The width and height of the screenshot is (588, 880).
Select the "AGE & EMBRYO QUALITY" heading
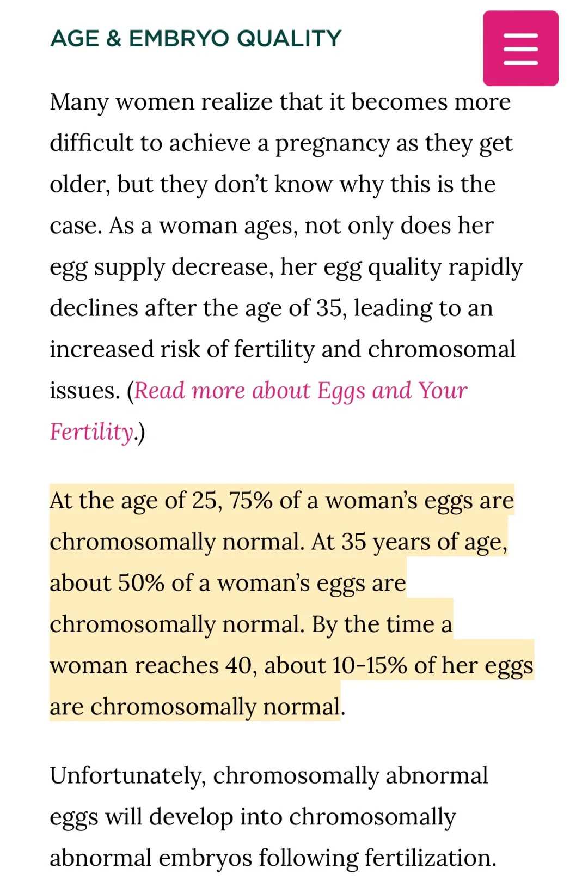[195, 39]
